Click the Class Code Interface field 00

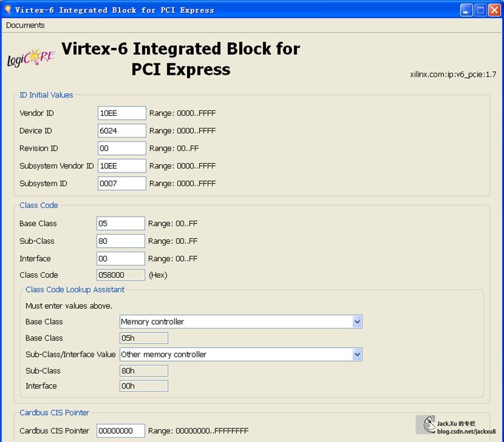point(121,258)
